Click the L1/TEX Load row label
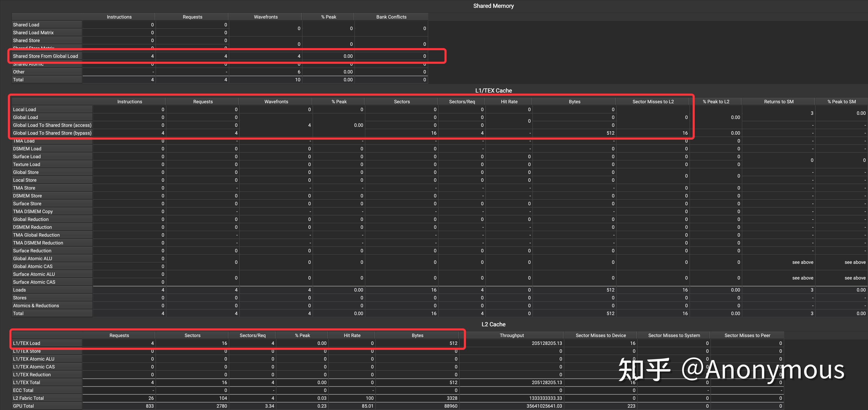The image size is (868, 410). click(x=27, y=343)
